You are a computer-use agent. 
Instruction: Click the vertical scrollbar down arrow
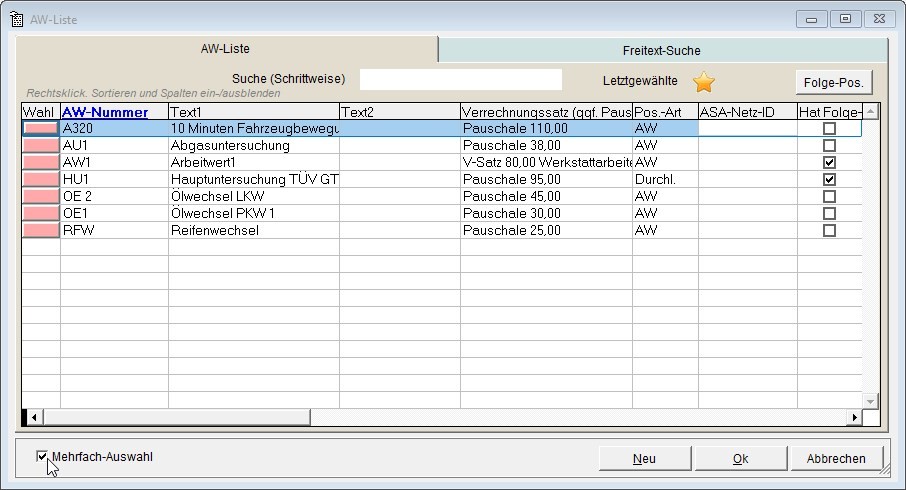pyautogui.click(x=871, y=400)
